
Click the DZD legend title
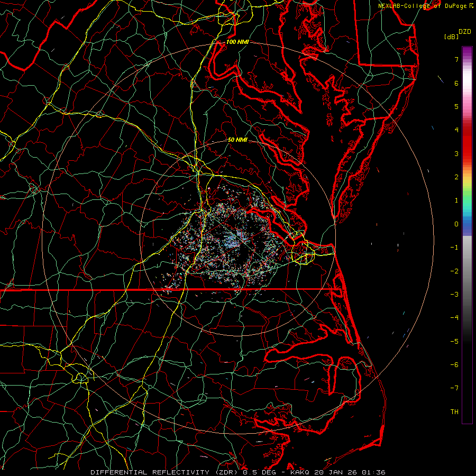pos(465,32)
